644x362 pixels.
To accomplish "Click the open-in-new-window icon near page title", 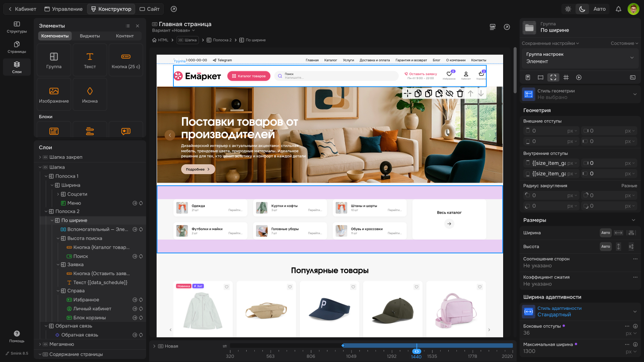I will [507, 27].
